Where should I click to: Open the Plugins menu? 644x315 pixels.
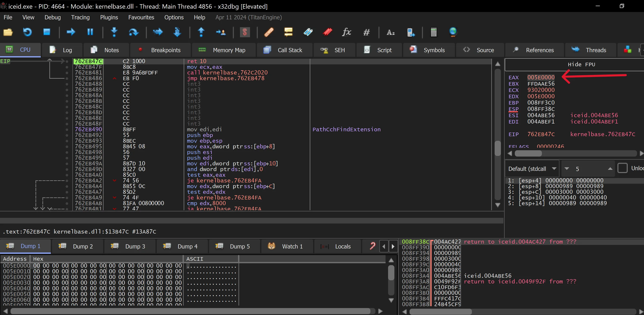pos(109,17)
